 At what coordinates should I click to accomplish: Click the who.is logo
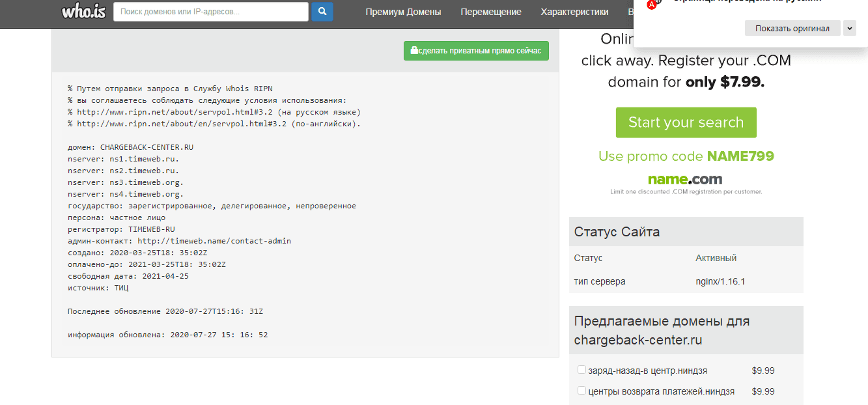(x=83, y=12)
